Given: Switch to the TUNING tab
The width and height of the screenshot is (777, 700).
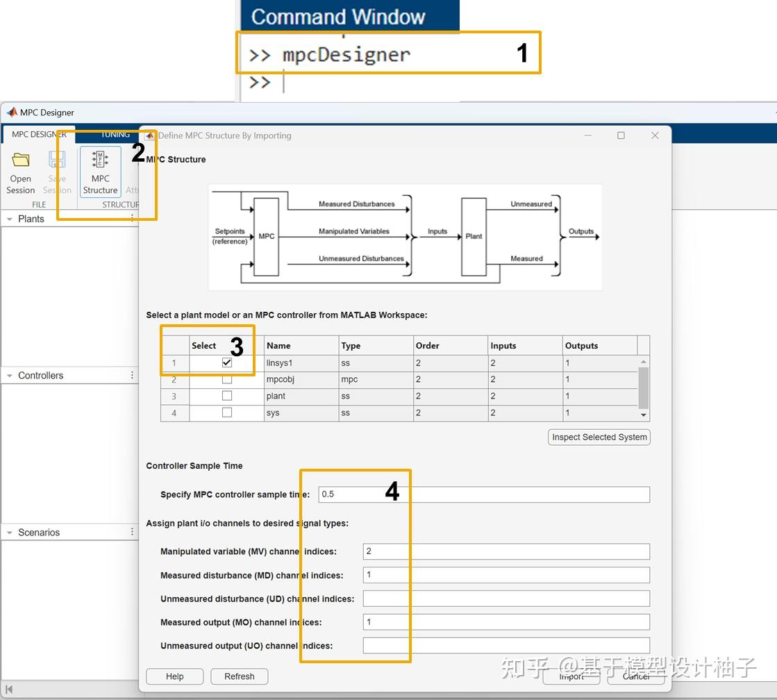Looking at the screenshot, I should pyautogui.click(x=115, y=134).
